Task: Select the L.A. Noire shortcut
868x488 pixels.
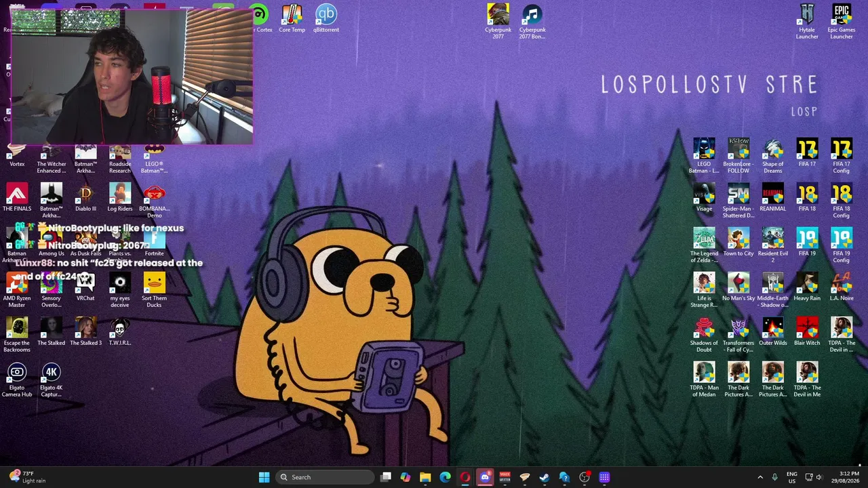Action: click(x=842, y=287)
